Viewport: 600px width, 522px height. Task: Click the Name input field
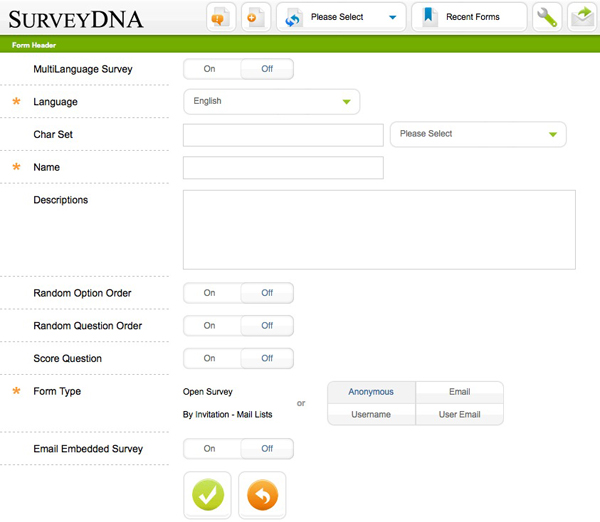point(283,168)
